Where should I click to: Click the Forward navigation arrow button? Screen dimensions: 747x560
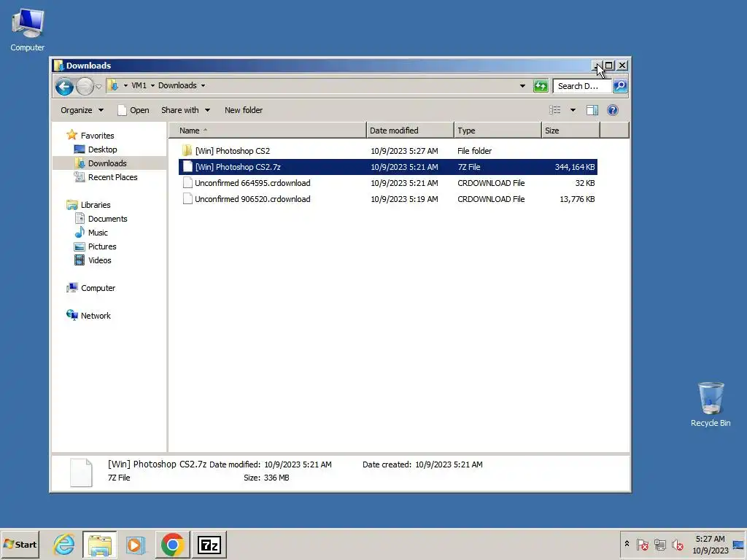click(x=85, y=87)
